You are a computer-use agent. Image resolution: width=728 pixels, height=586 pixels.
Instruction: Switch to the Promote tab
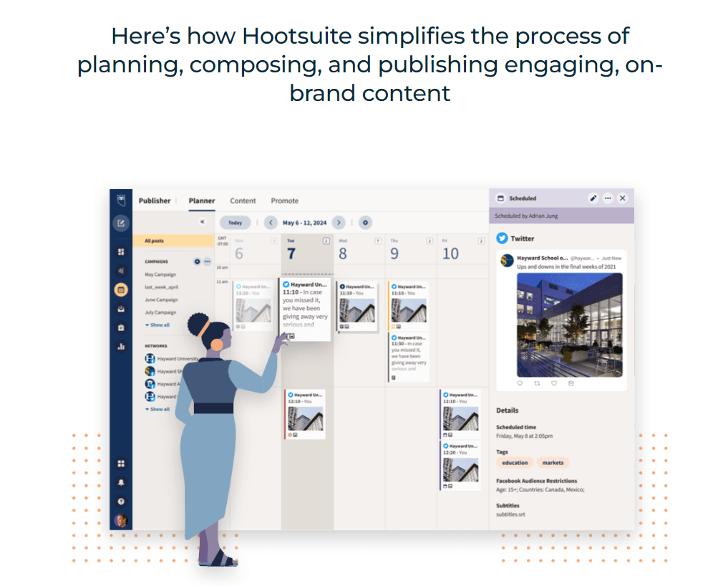[x=284, y=201]
